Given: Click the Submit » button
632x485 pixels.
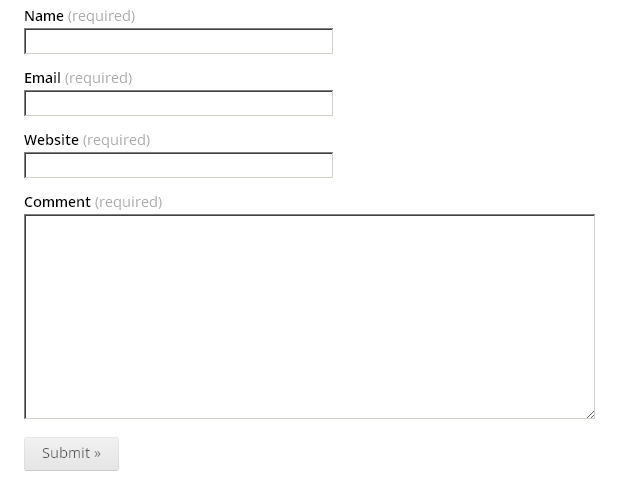Looking at the screenshot, I should (71, 454).
